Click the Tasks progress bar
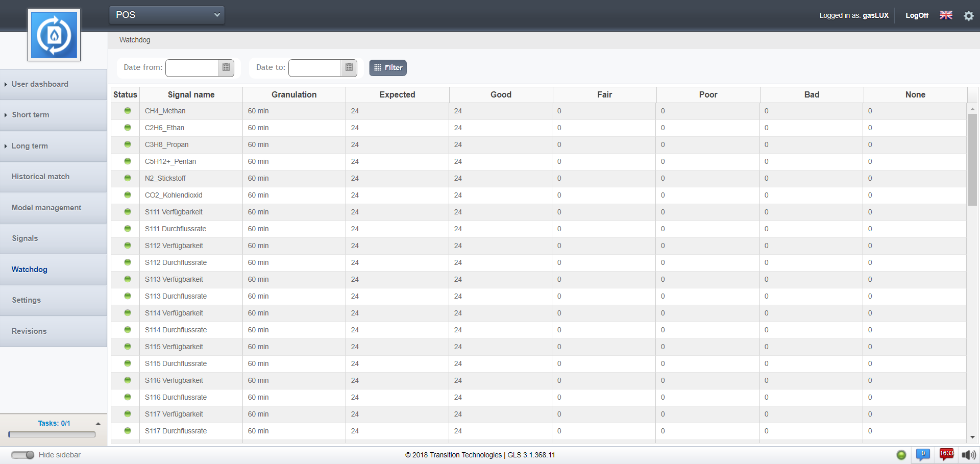This screenshot has width=980, height=464. pos(52,434)
